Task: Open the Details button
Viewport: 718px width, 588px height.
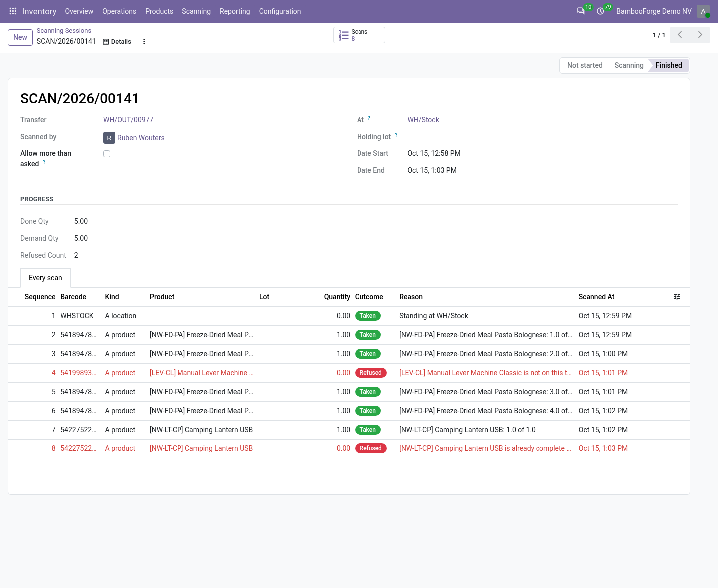Action: 117,42
